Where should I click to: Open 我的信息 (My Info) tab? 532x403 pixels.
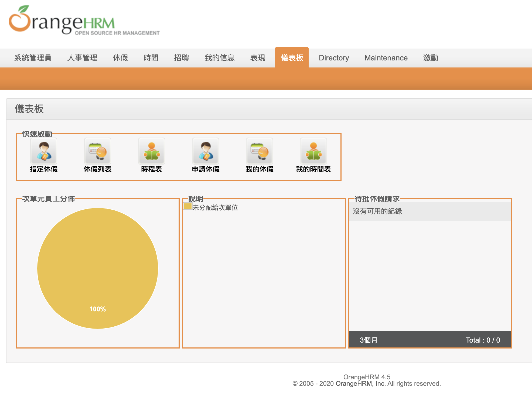tap(219, 58)
